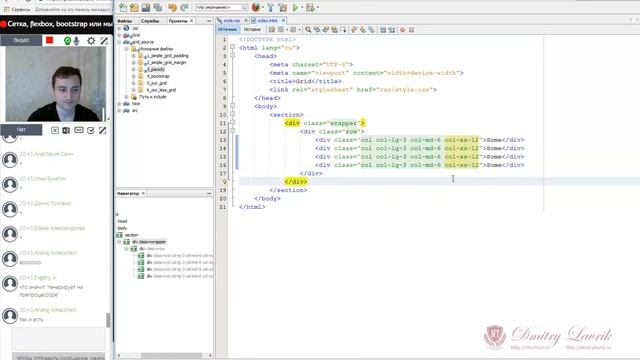This screenshot has height=360, width=640.
Task: Open webinar settings gear icon
Action: pos(91,40)
